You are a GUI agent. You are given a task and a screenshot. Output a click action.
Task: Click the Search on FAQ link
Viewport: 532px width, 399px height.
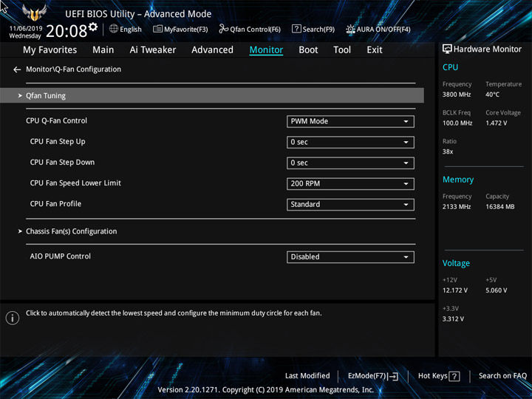pos(502,376)
